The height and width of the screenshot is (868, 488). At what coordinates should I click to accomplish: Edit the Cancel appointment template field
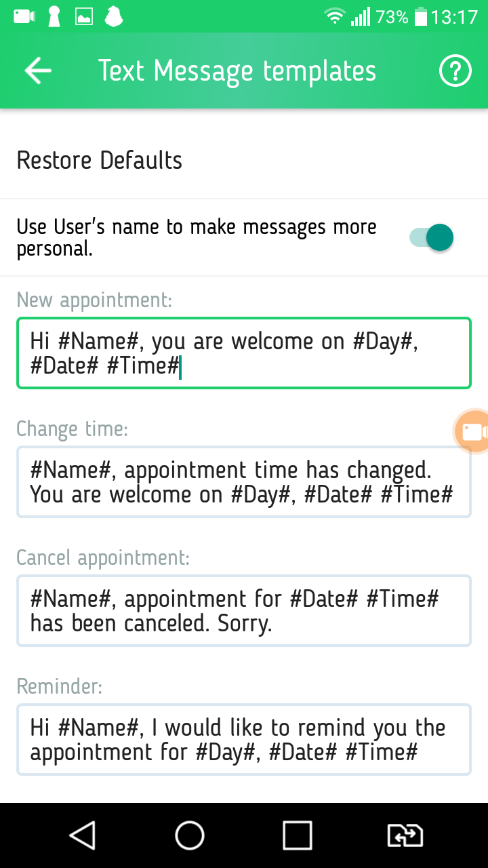[244, 611]
